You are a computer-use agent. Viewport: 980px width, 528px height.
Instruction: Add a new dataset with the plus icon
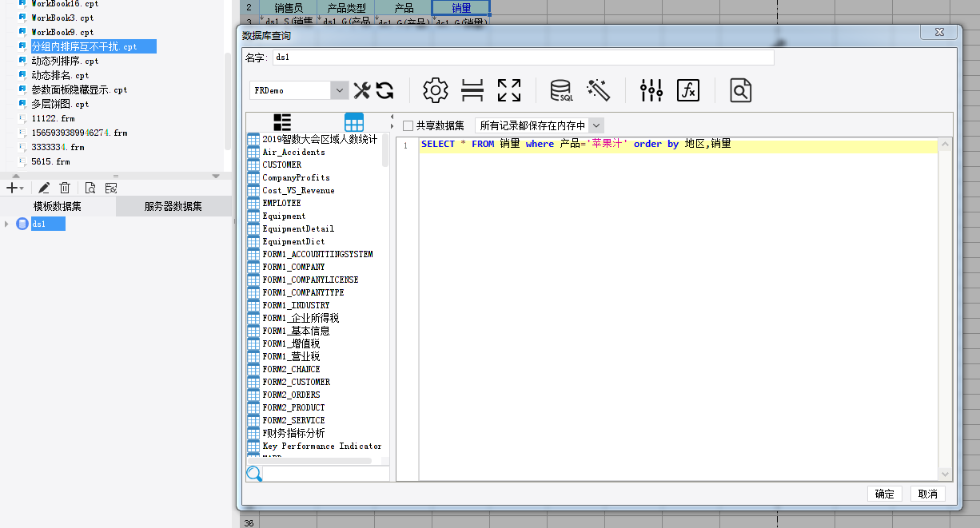(x=11, y=188)
